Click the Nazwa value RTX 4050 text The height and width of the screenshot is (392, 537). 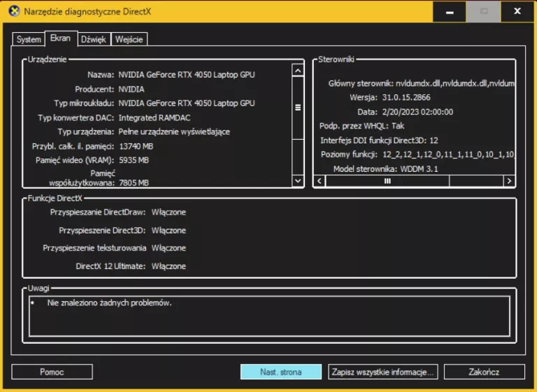(187, 75)
